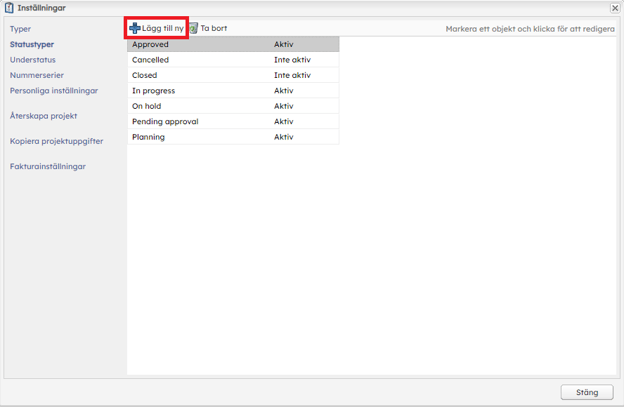Image resolution: width=624 pixels, height=407 pixels.
Task: Open Personliga inställningar
Action: [54, 90]
